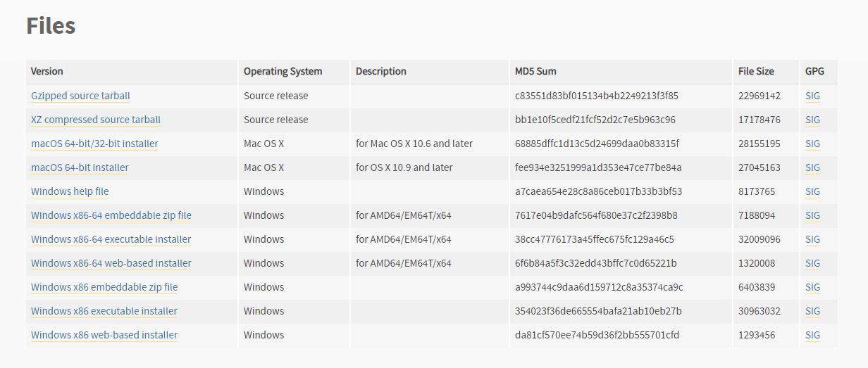Click SIG for x86-64 web-based installer

(812, 263)
